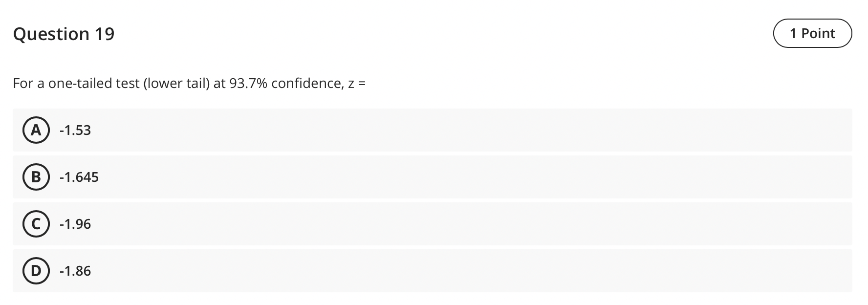Click the letter D inside its circle
This screenshot has width=868, height=305.
(36, 271)
